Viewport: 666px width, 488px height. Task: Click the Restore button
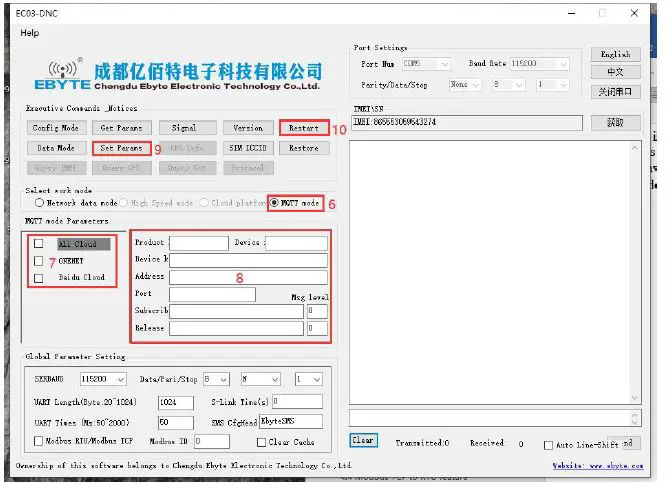click(x=304, y=148)
